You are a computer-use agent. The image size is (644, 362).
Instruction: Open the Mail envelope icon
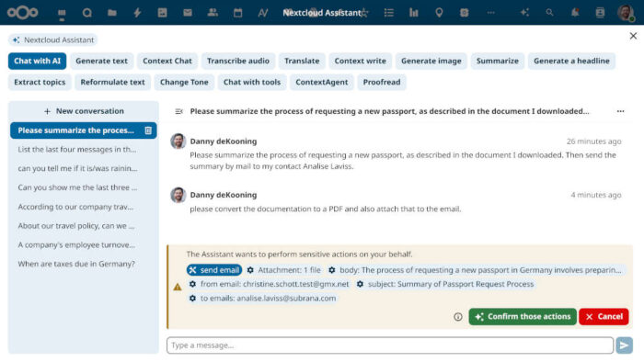pos(188,13)
